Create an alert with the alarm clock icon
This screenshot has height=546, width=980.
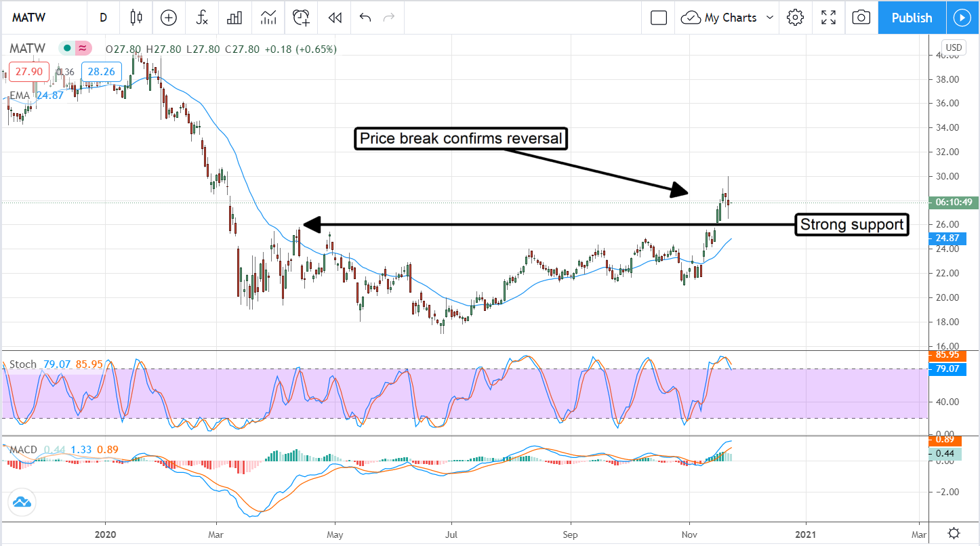coord(301,18)
